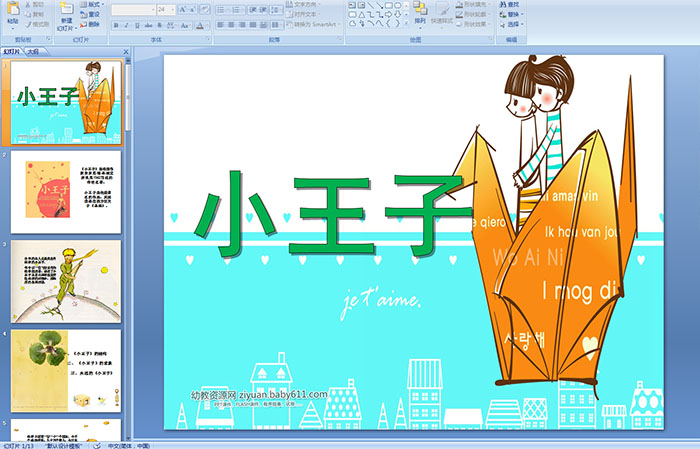Align text left in paragraph group
Screen dimensions: 700x449
(221, 25)
